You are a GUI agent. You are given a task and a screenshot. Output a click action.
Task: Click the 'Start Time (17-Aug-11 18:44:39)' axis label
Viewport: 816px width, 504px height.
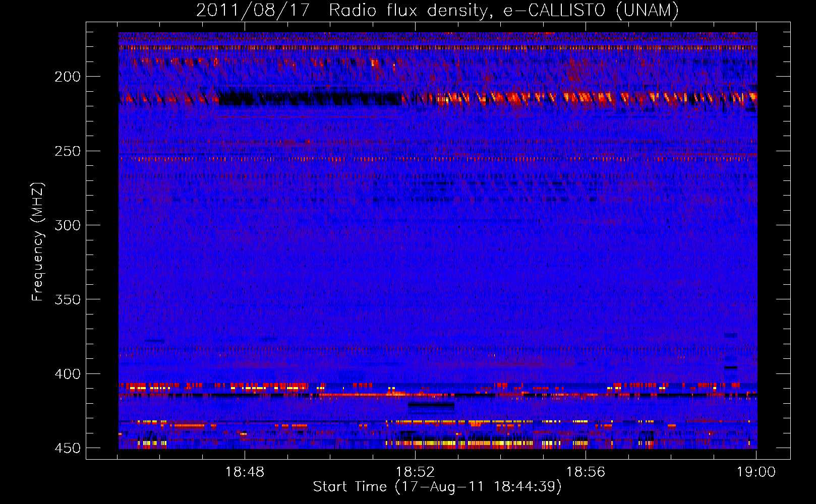(x=437, y=487)
